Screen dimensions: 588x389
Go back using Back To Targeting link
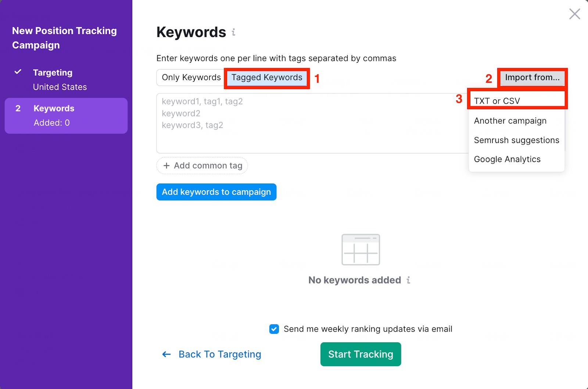pyautogui.click(x=219, y=354)
